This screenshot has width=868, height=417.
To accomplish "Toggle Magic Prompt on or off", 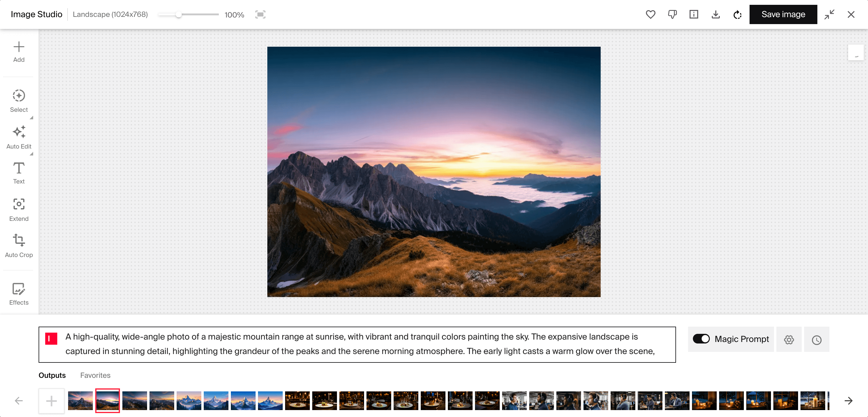I will [701, 339].
